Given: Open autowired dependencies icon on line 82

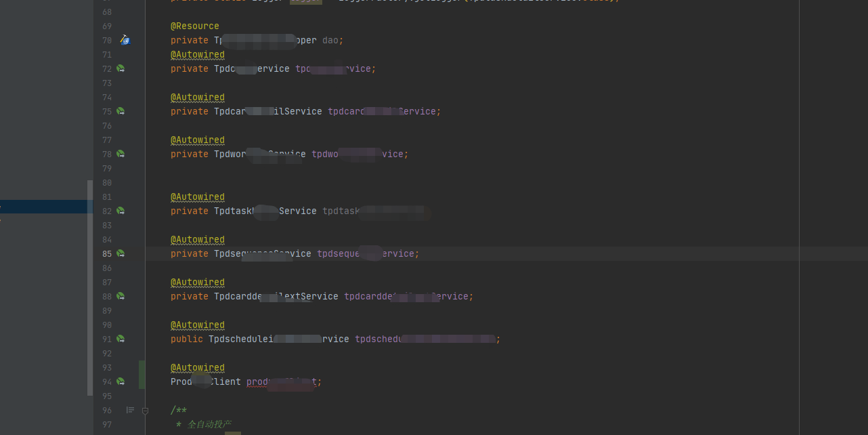Looking at the screenshot, I should pos(121,211).
